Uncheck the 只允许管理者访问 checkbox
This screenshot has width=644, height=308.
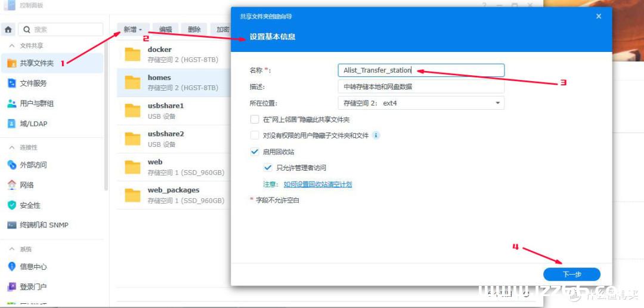click(x=268, y=168)
